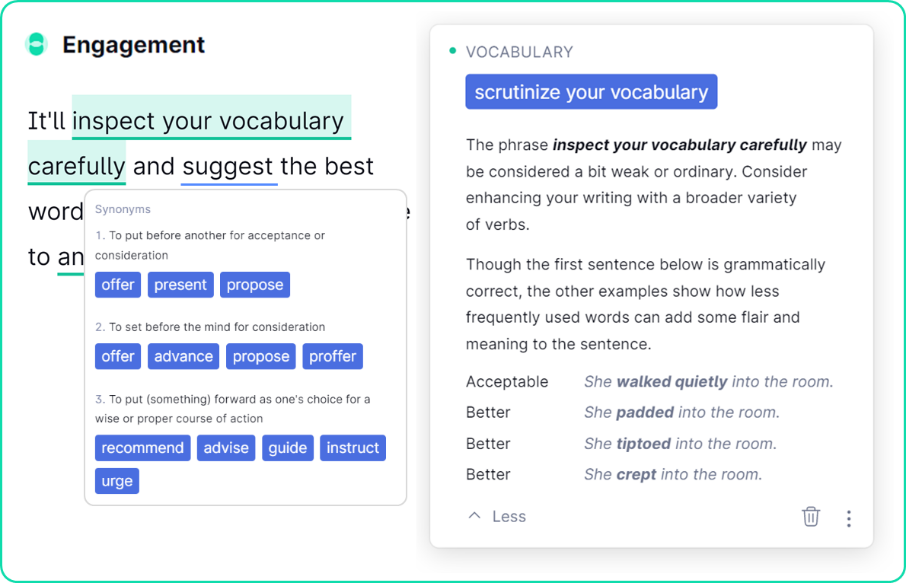
Task: Click the green dot beside VOCABULARY
Action: [453, 51]
